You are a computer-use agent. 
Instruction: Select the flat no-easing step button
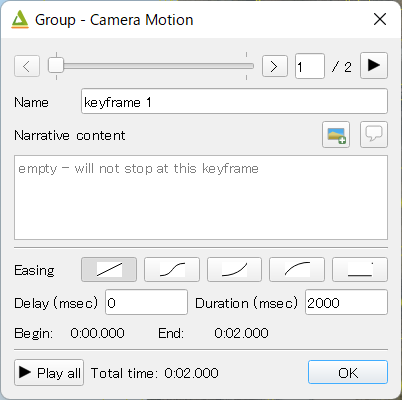click(x=360, y=269)
